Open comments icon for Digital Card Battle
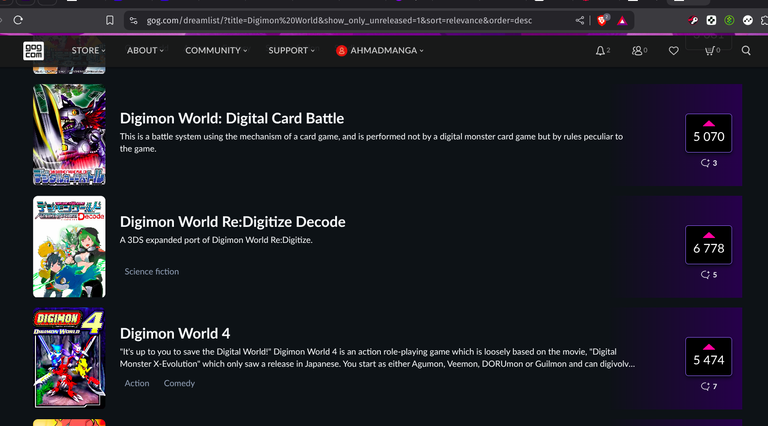This screenshot has width=768, height=426. click(x=705, y=163)
